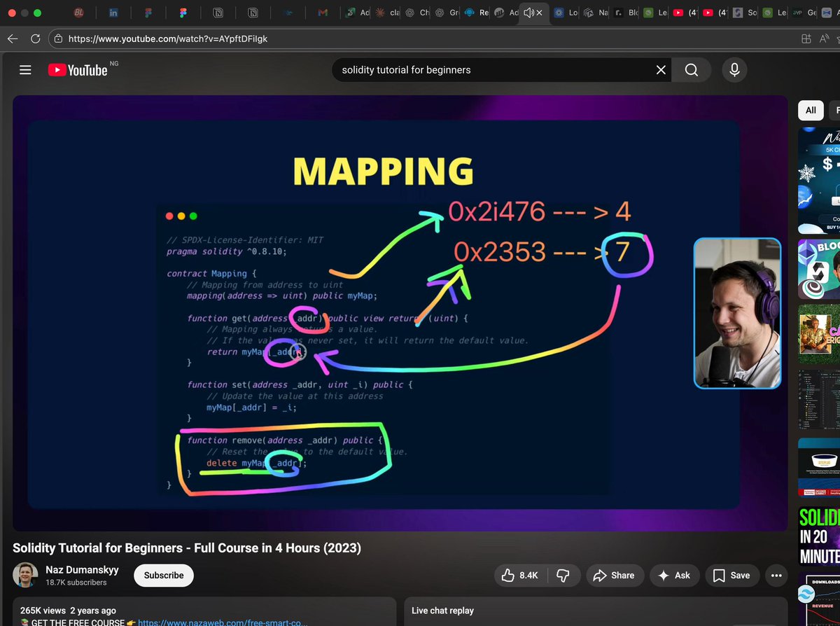The height and width of the screenshot is (626, 840).
Task: Select the All filter chip
Action: coord(811,110)
